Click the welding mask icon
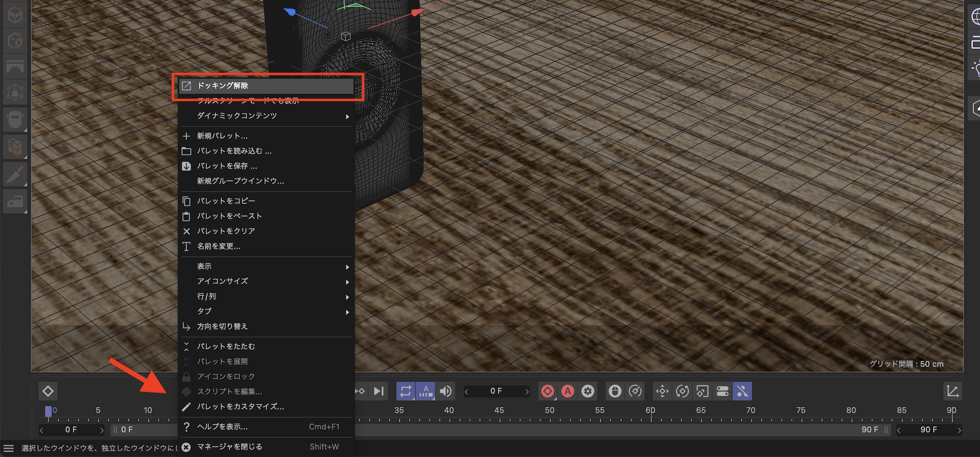The height and width of the screenshot is (457, 980). click(15, 119)
